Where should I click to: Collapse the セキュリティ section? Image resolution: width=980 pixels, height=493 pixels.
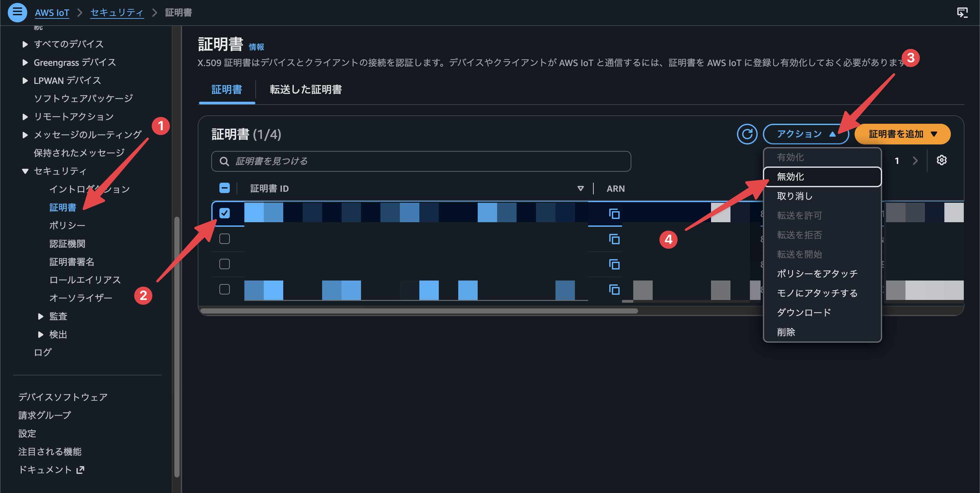tap(25, 171)
